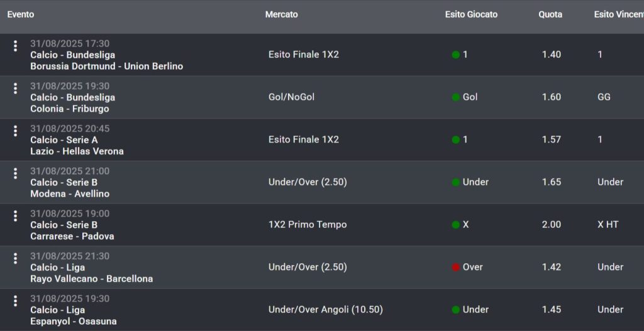
Task: Open options for Rayo Vallecano - Barcellona bet
Action: pyautogui.click(x=15, y=259)
